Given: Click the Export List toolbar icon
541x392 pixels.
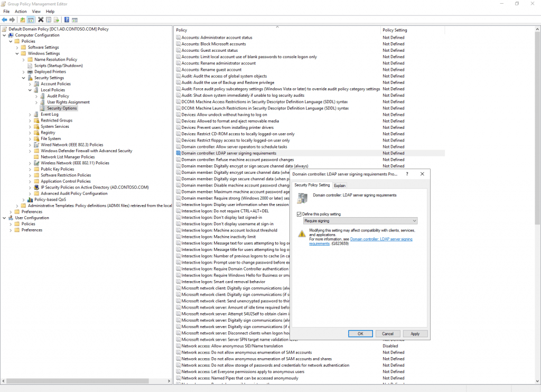Looking at the screenshot, I should tap(57, 20).
